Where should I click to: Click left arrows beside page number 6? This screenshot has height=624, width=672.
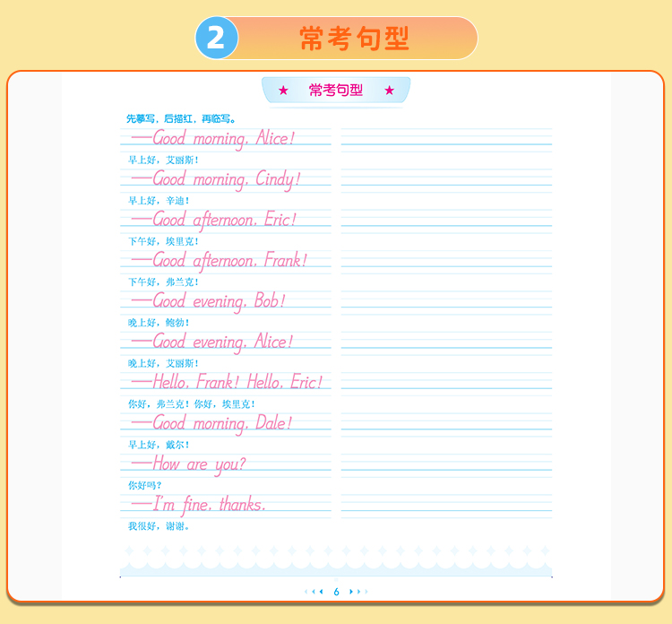tap(314, 592)
